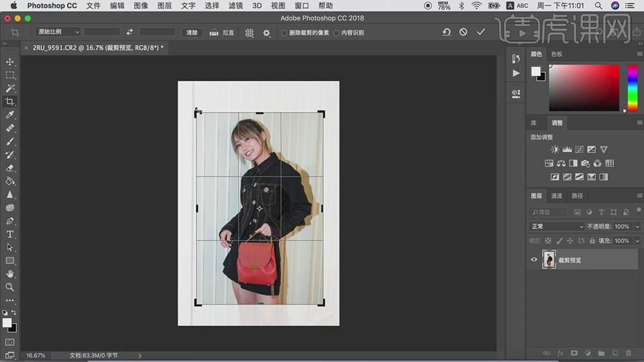This screenshot has height=362, width=644.
Task: Commit the crop with the checkmark
Action: coord(481,32)
